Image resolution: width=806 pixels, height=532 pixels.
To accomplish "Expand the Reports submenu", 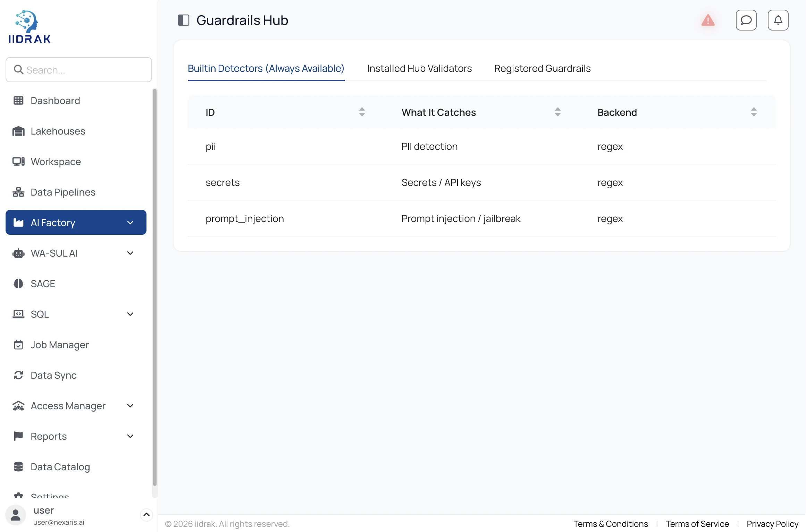I will pyautogui.click(x=130, y=436).
